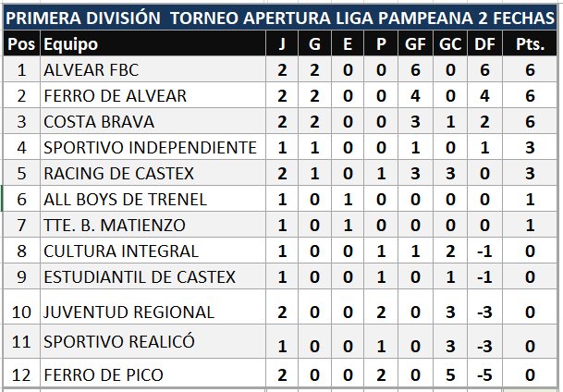Click the GC column header
This screenshot has height=392, width=563.
pyautogui.click(x=449, y=44)
